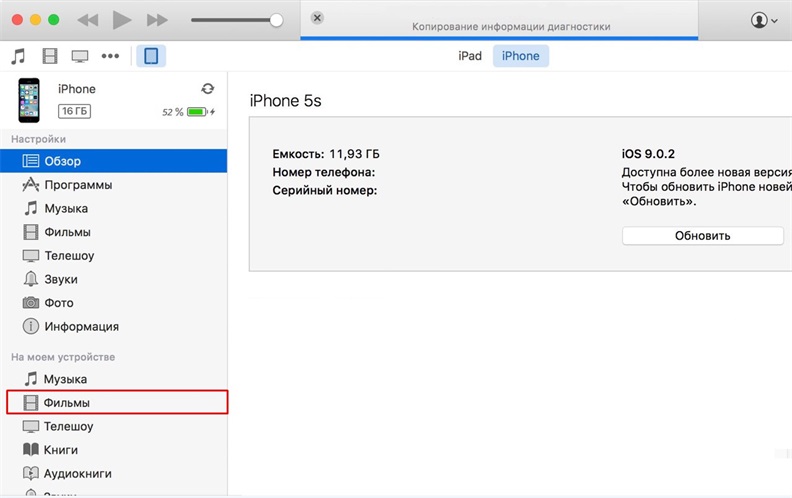Click the battery indicator icon
Image resolution: width=792 pixels, height=498 pixels.
[x=197, y=112]
